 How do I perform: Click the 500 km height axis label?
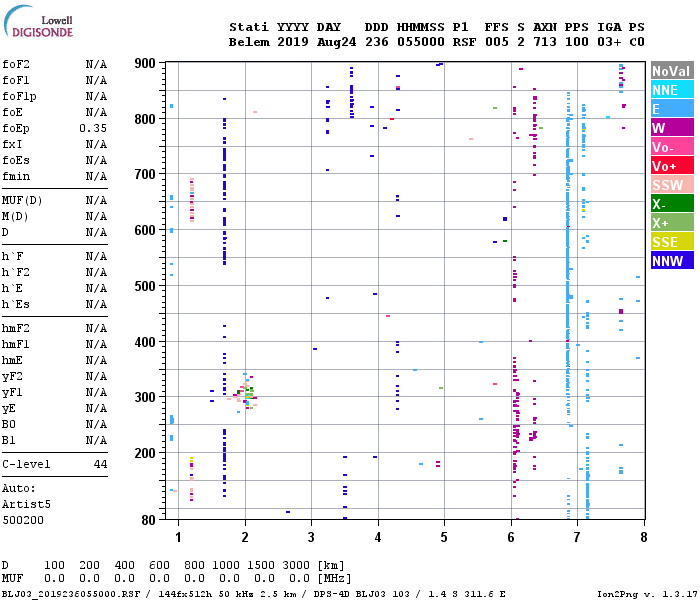[145, 286]
